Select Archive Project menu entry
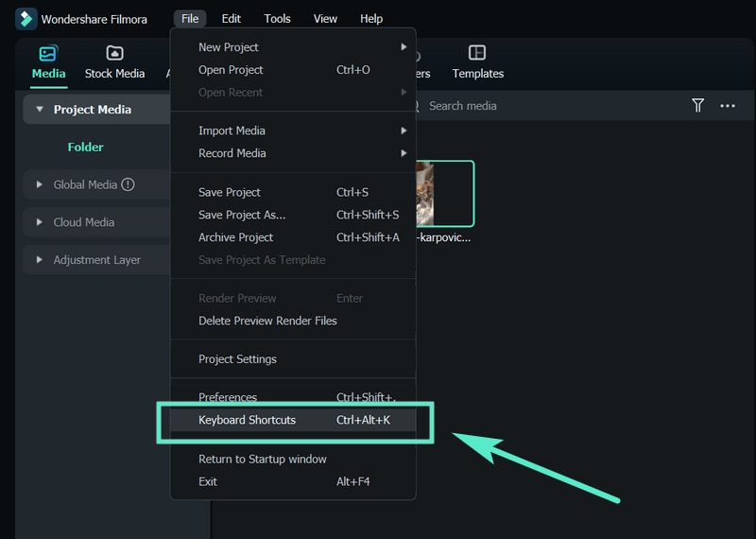The image size is (756, 539). (293, 237)
